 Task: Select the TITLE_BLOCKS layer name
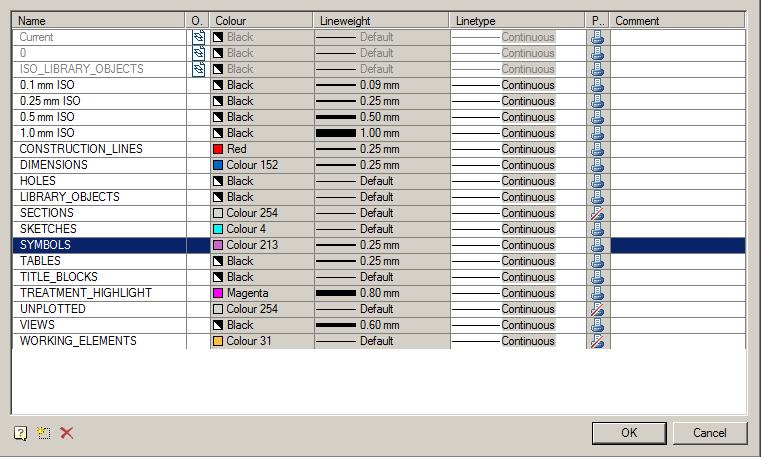(x=59, y=277)
